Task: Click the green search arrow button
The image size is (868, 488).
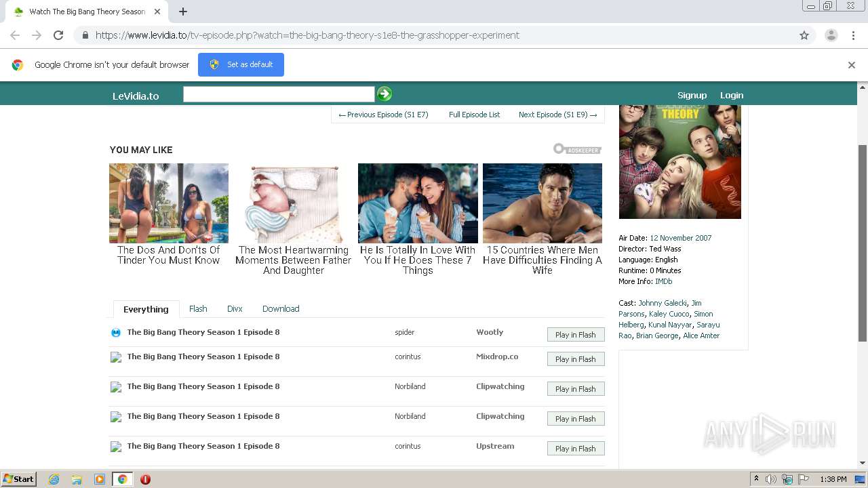Action: (384, 94)
